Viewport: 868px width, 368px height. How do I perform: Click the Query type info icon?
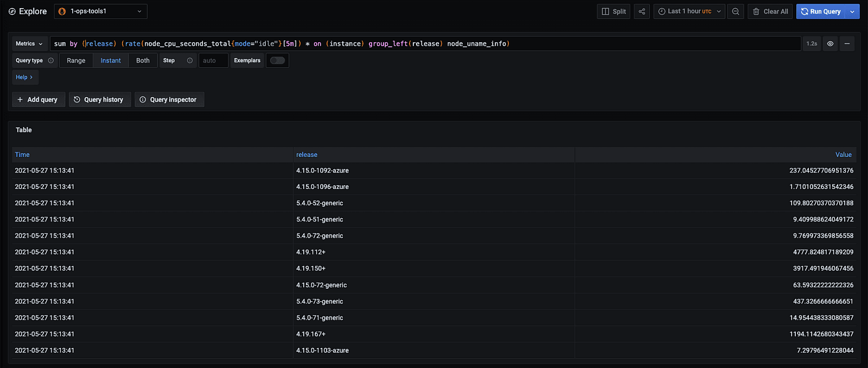pyautogui.click(x=51, y=61)
